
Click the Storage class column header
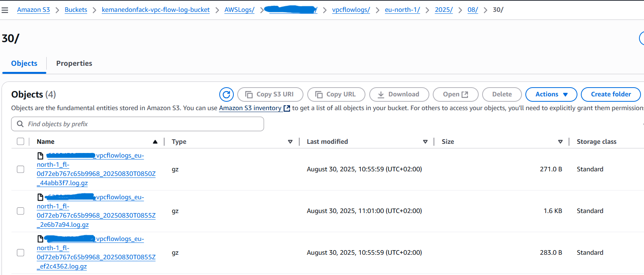597,142
